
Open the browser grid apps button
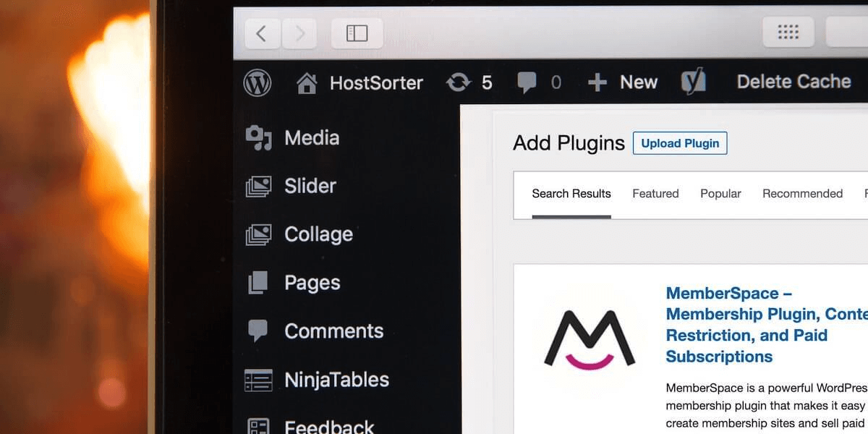click(x=788, y=32)
